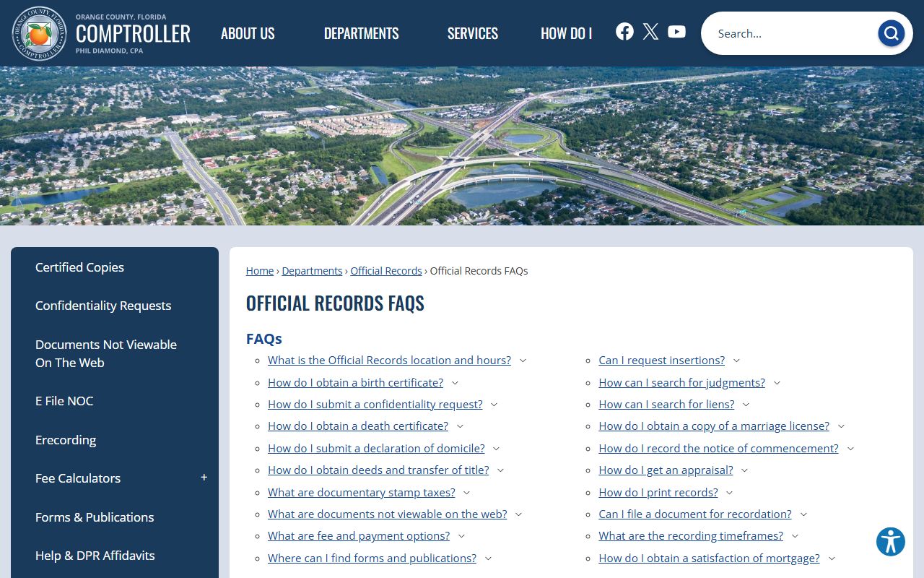The image size is (924, 578).
Task: Expand chevron beside confidentiality request question
Action: 494,405
